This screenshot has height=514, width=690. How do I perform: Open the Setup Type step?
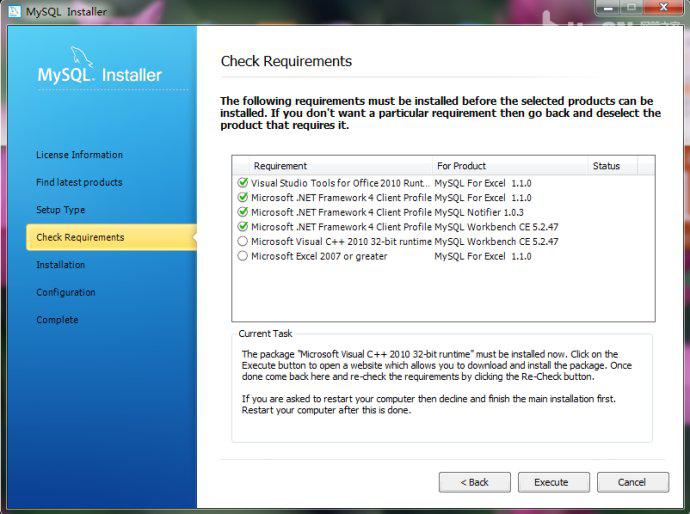tap(61, 210)
